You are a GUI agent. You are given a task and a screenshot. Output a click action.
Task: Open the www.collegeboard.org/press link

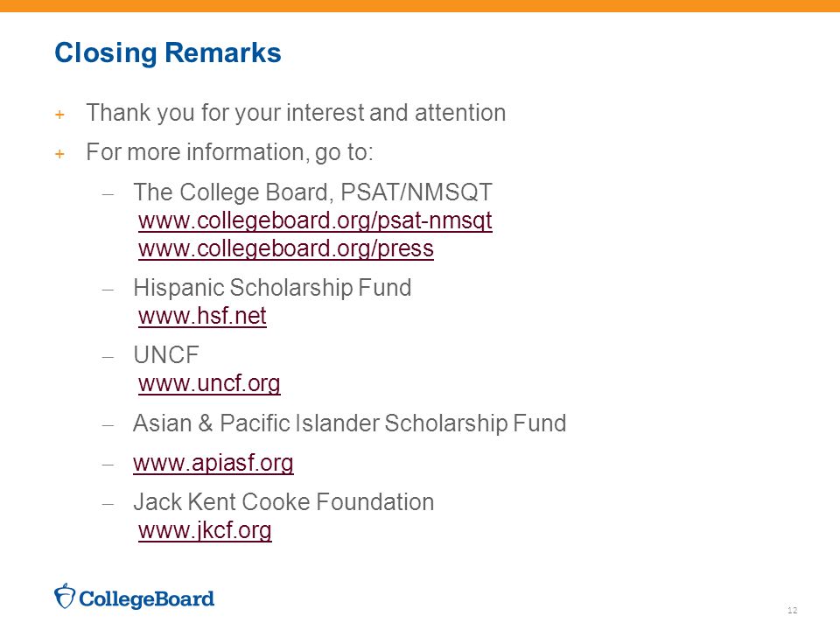pyautogui.click(x=285, y=249)
